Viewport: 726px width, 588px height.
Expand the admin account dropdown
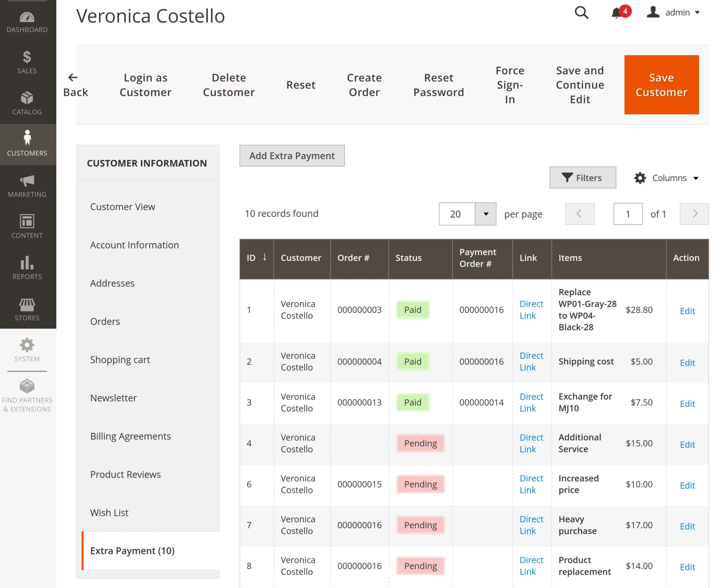(673, 13)
